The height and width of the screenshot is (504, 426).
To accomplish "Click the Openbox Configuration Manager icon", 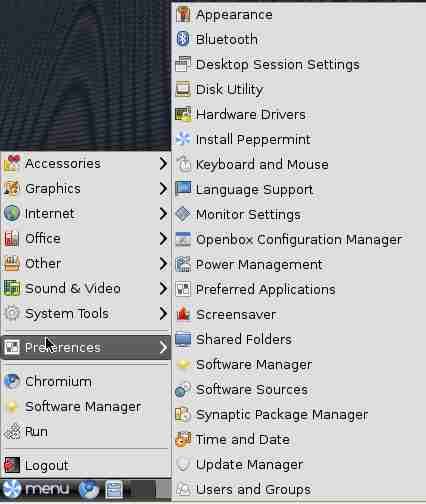I will click(x=183, y=239).
